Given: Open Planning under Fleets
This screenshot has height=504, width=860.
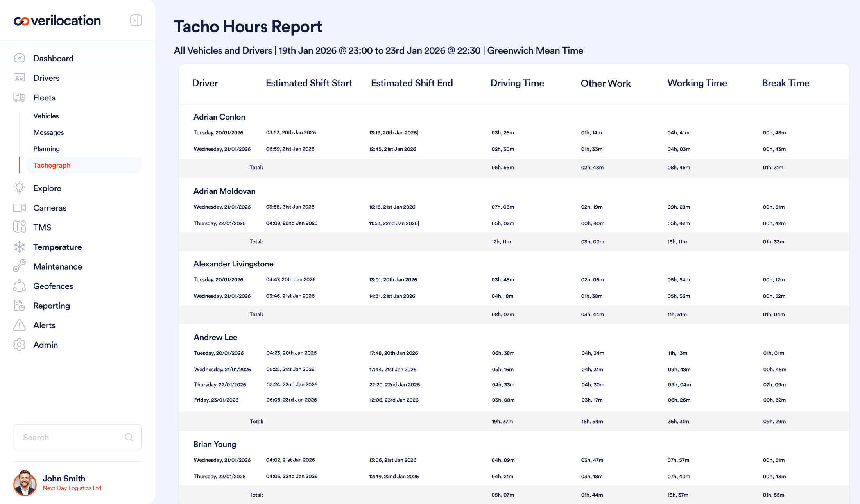Looking at the screenshot, I should (47, 149).
